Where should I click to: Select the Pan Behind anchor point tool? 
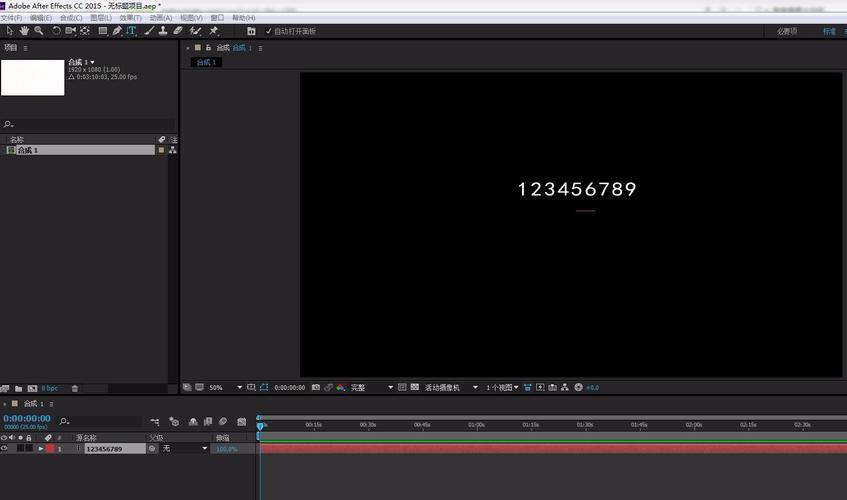(x=85, y=31)
